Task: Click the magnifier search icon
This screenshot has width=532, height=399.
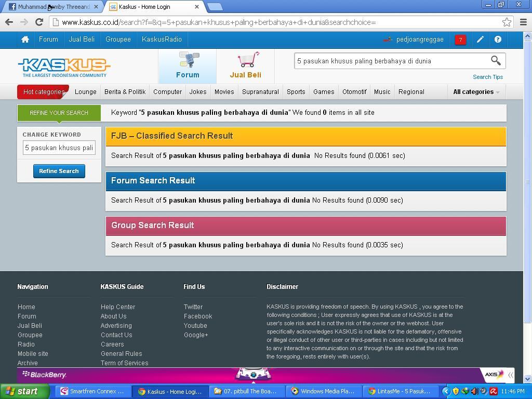Action: click(496, 60)
